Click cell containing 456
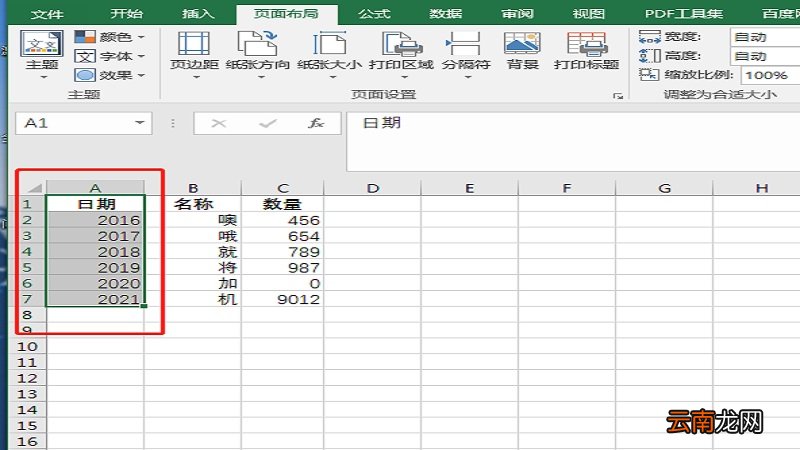800x450 pixels. click(283, 220)
